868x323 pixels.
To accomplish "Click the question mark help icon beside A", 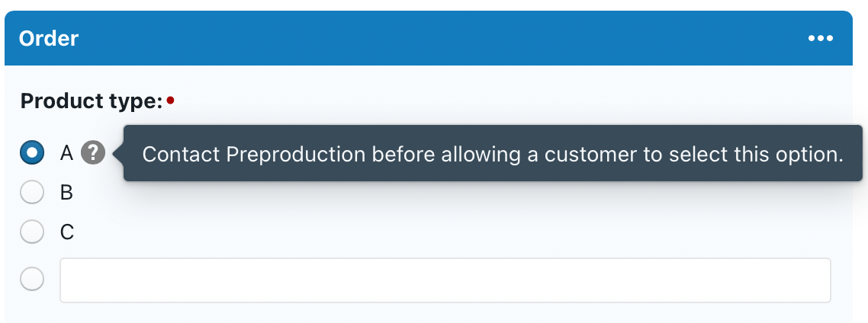I will pyautogui.click(x=93, y=153).
